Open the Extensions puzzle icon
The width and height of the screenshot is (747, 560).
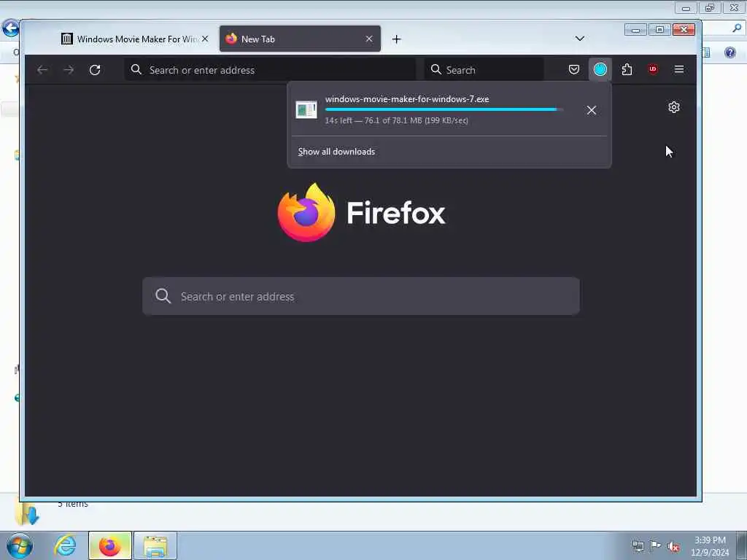point(627,69)
